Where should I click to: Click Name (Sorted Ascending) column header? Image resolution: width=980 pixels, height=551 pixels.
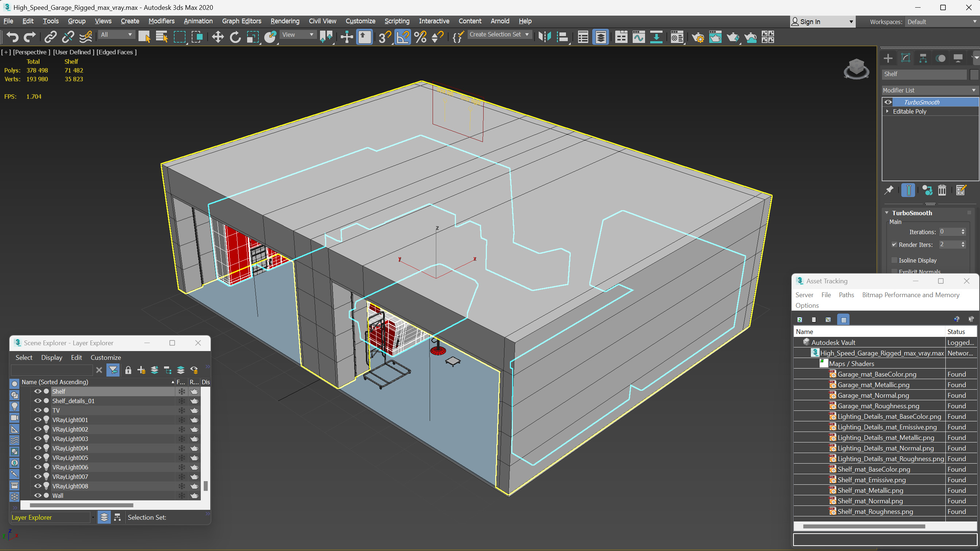click(98, 382)
